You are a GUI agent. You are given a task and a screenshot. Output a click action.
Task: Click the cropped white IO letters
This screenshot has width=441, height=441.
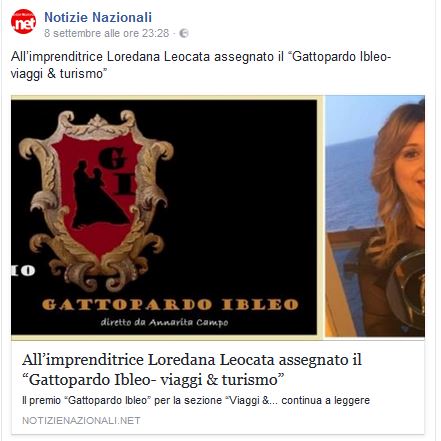23,270
